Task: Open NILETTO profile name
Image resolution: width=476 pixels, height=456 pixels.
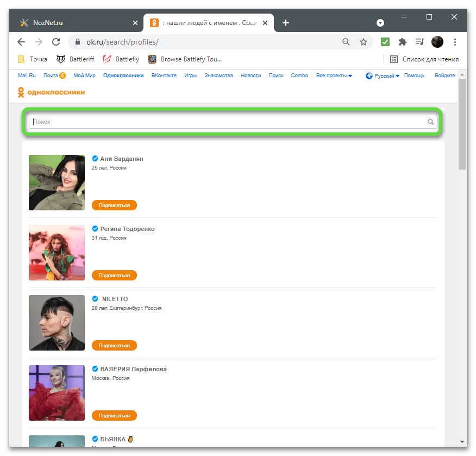Action: 115,299
